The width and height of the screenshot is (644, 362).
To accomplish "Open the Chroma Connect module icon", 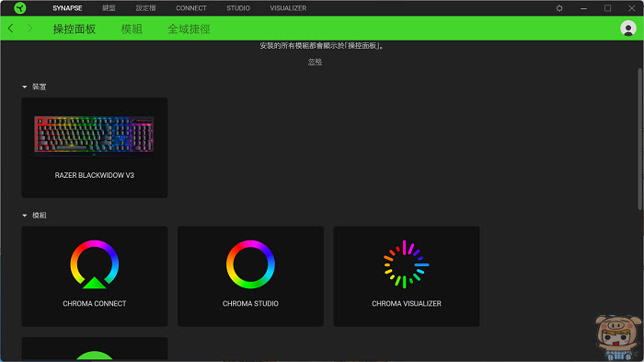I will 95,264.
